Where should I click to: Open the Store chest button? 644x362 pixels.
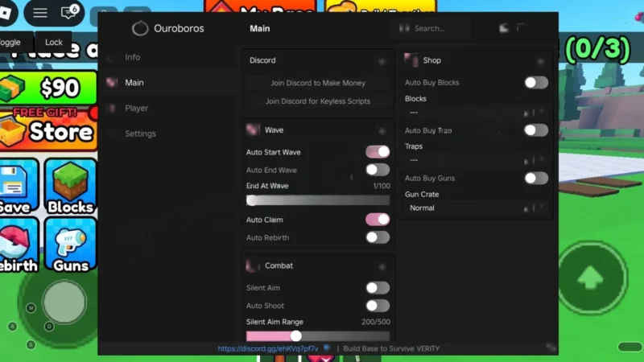point(47,130)
